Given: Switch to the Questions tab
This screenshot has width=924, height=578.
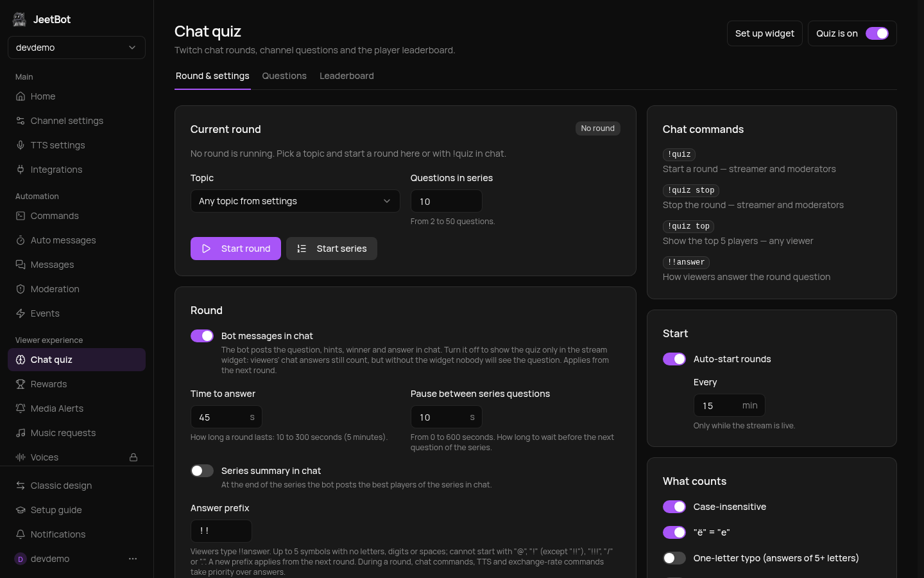Looking at the screenshot, I should pos(284,76).
